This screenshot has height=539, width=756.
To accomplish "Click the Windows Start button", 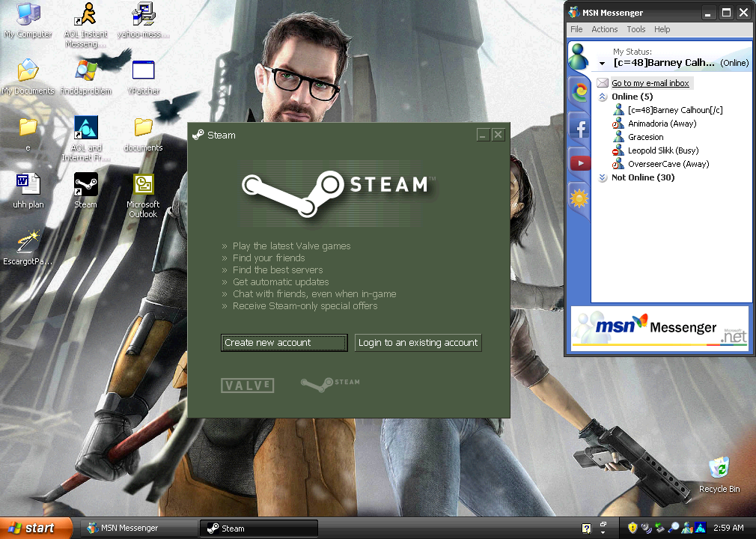I will click(x=35, y=528).
